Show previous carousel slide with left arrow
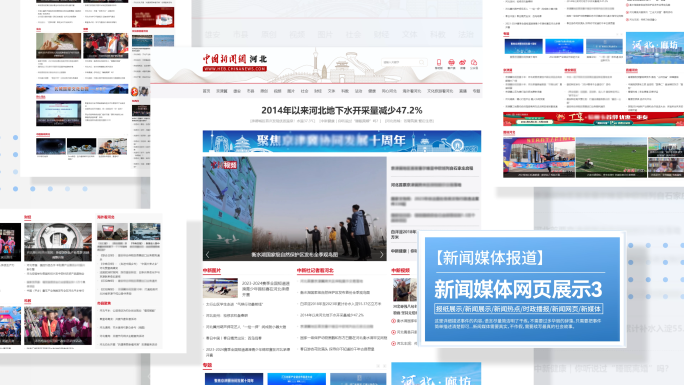The height and width of the screenshot is (385, 684). [208, 255]
